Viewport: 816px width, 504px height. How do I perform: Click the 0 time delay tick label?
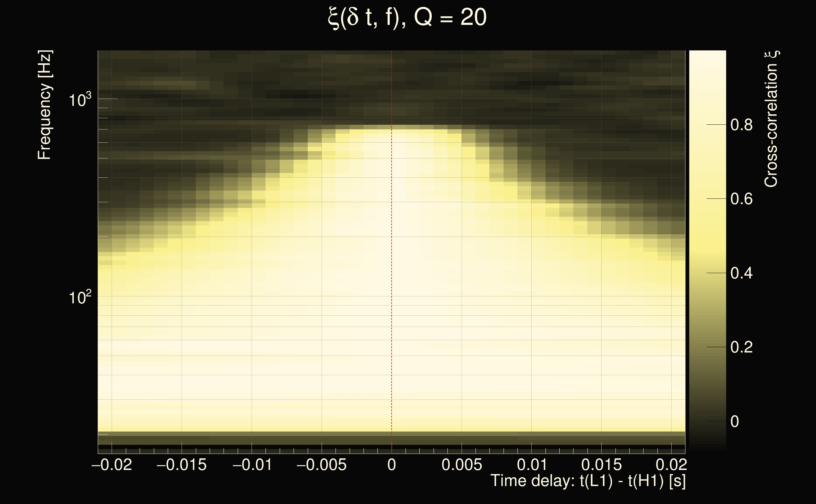pos(392,465)
